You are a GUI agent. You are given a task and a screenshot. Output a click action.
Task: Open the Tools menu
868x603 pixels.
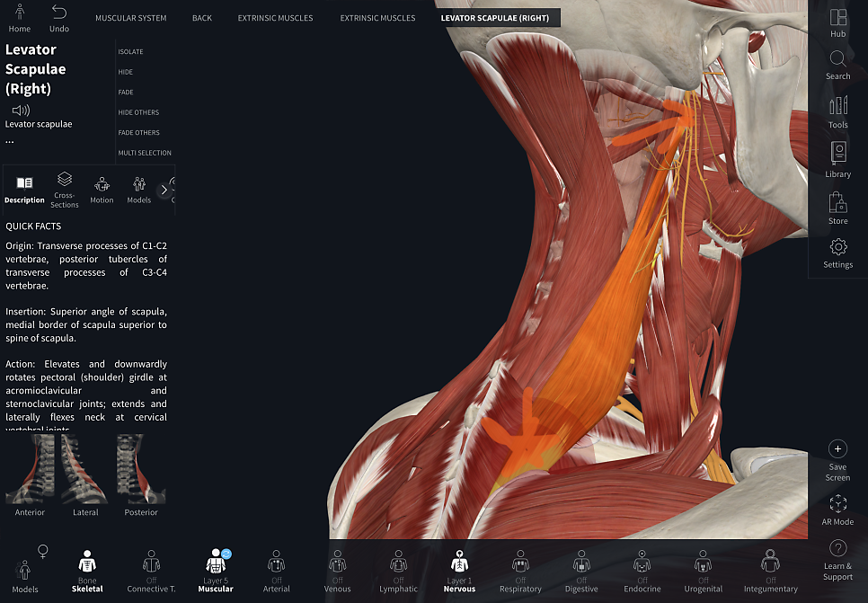pyautogui.click(x=837, y=113)
